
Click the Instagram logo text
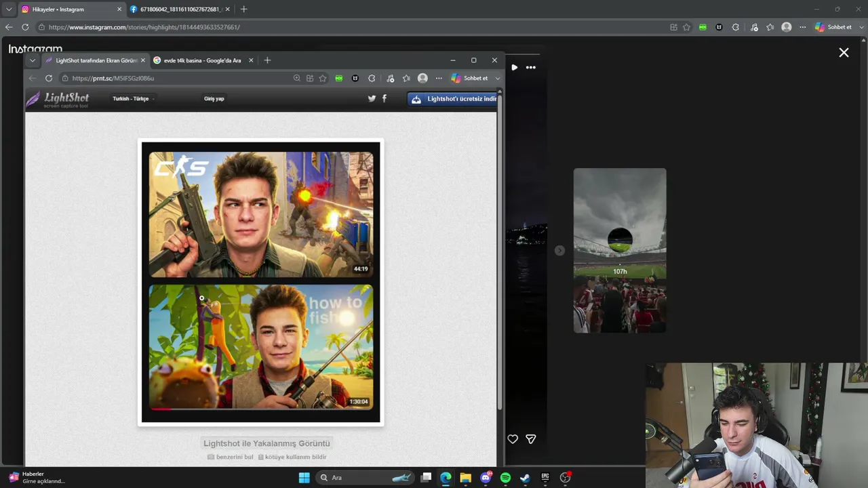pos(35,49)
